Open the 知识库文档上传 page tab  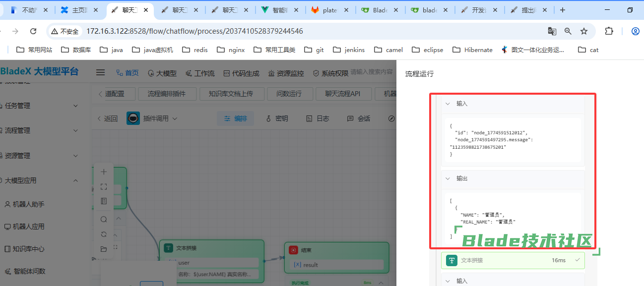(230, 94)
